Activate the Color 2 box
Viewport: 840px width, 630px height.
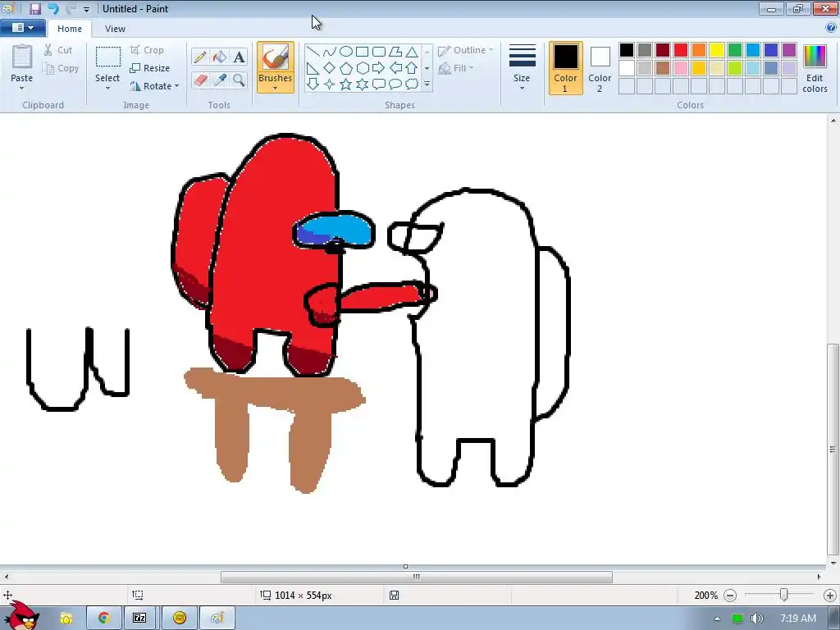click(600, 68)
